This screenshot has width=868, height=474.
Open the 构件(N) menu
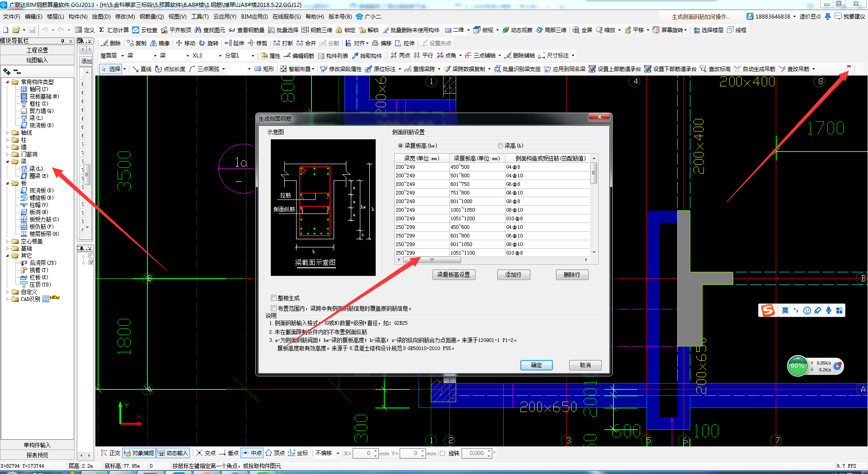[78, 17]
